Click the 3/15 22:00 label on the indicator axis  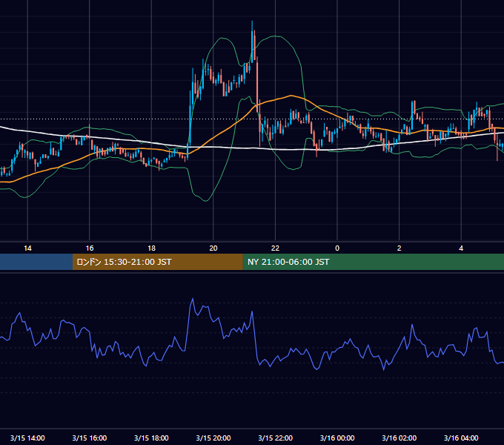click(276, 438)
